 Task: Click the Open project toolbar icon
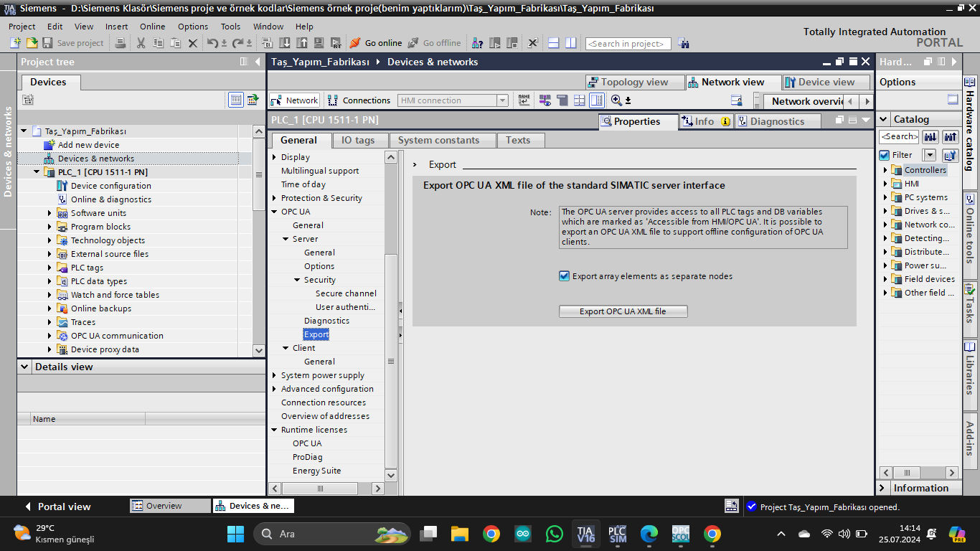32,43
